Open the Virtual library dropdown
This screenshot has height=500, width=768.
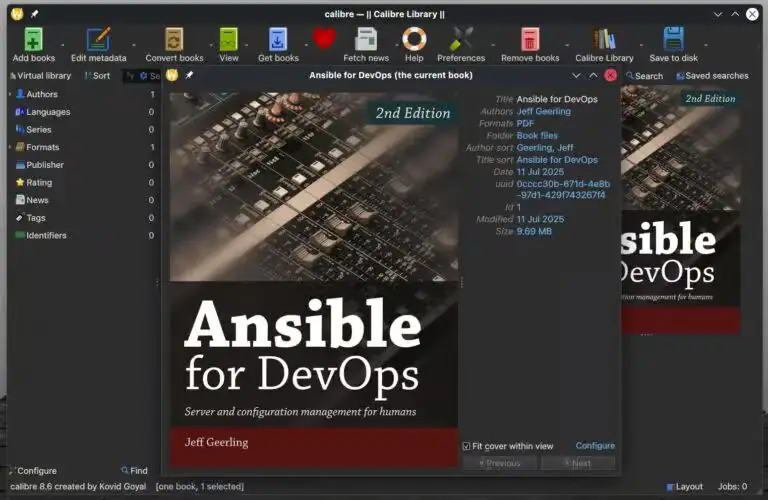(x=40, y=76)
